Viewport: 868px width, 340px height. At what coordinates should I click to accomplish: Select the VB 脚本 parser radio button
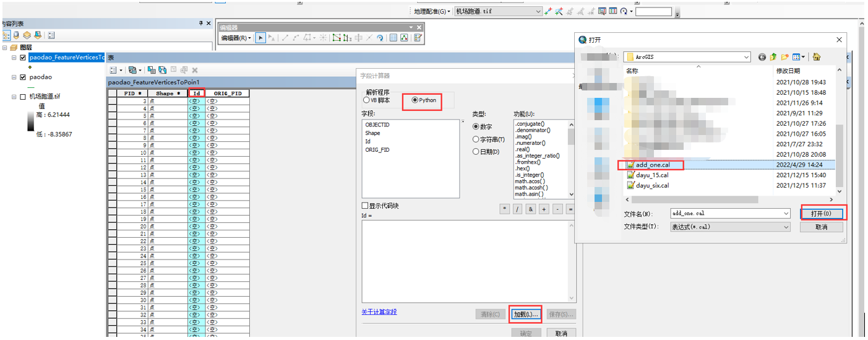367,100
